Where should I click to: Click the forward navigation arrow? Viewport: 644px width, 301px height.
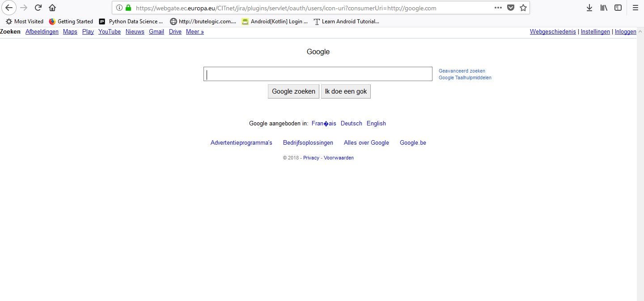tap(24, 8)
